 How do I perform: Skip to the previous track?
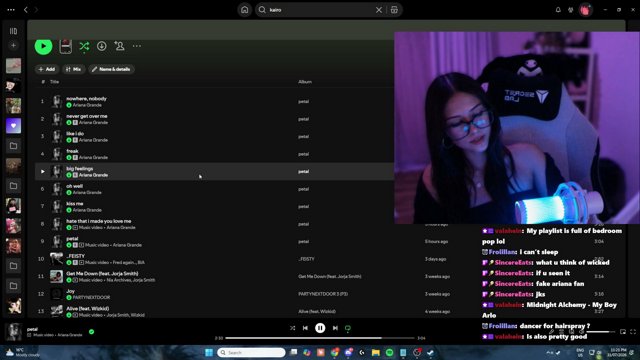pyautogui.click(x=305, y=328)
